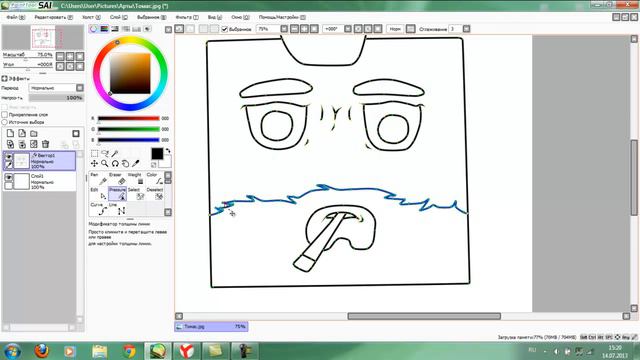Adjust the green G color slider

click(x=129, y=129)
